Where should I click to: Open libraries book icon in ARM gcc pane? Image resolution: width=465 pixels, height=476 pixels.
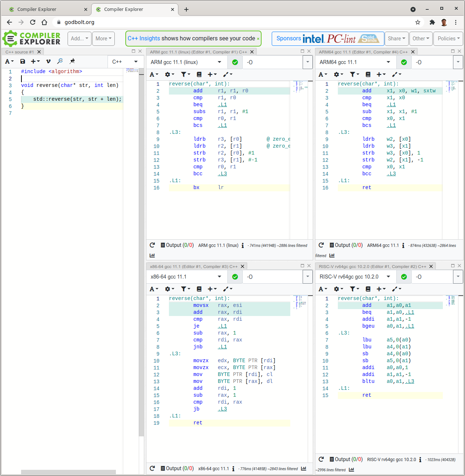coord(199,74)
